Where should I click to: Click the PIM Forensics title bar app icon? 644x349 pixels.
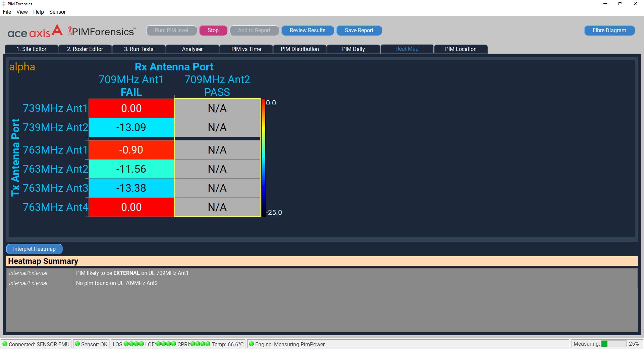[x=4, y=4]
